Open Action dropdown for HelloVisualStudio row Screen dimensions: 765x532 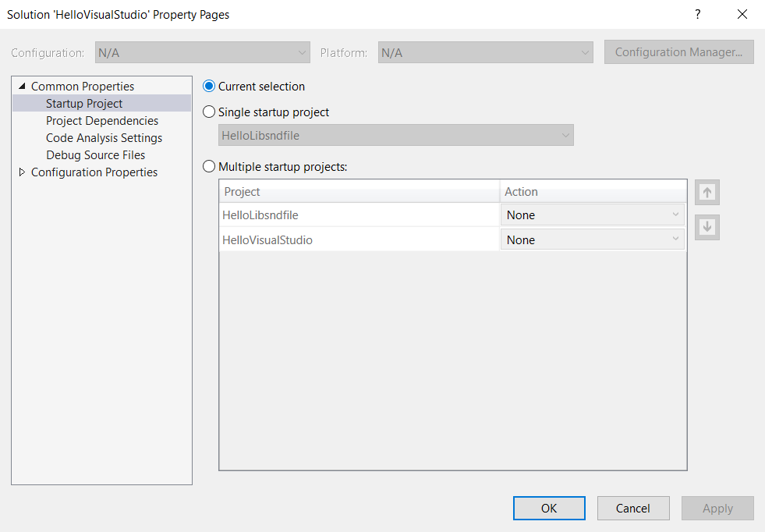(x=593, y=239)
